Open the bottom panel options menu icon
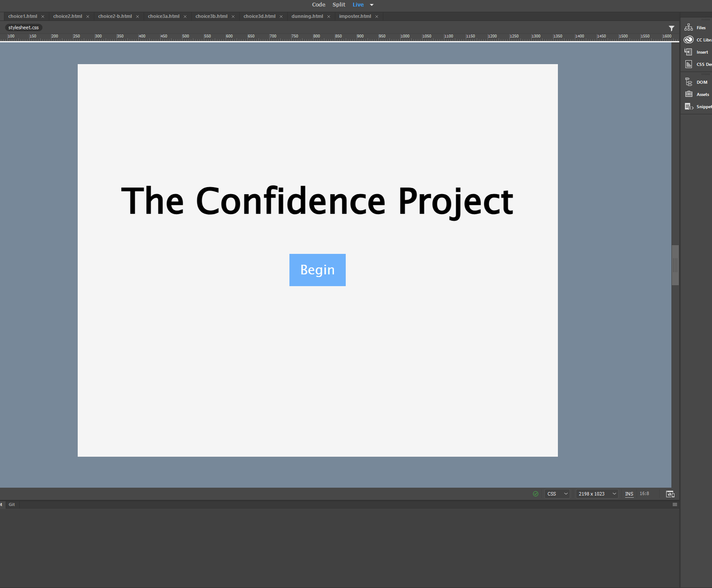This screenshot has height=588, width=712. coord(675,505)
